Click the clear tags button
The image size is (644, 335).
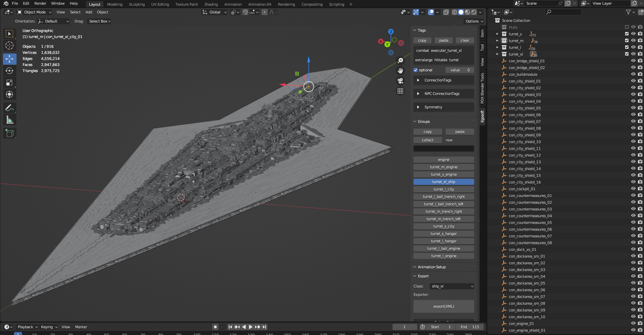(465, 40)
